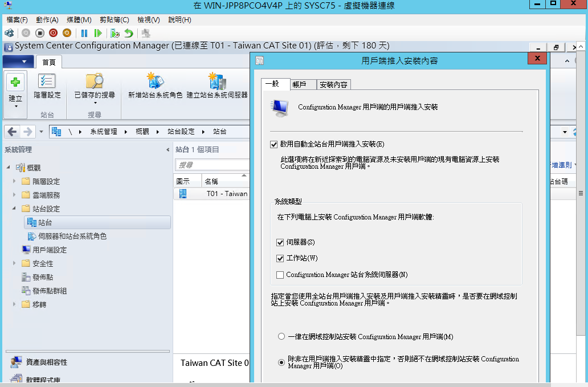Click 站台設定 in the breadcrumb bar
The image size is (588, 387).
tap(181, 132)
